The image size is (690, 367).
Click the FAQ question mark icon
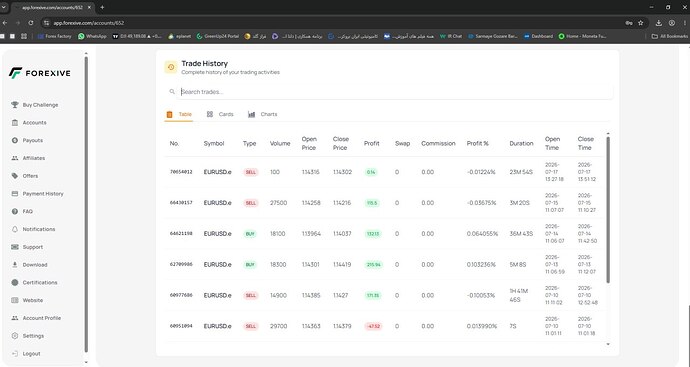tap(15, 211)
